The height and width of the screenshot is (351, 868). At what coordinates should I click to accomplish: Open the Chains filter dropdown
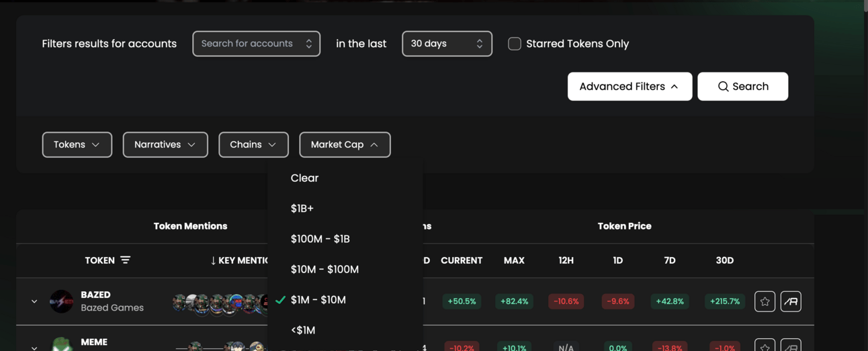(253, 145)
